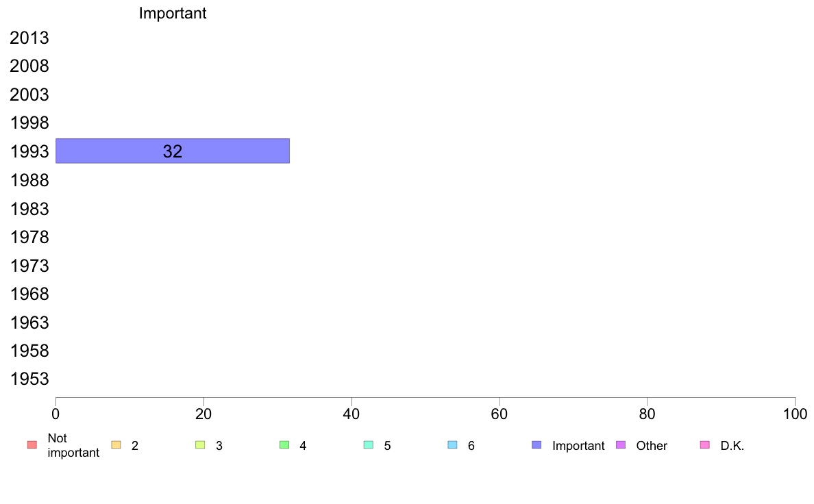
Task: Select the teal legend swatch for 5
Action: 369,445
